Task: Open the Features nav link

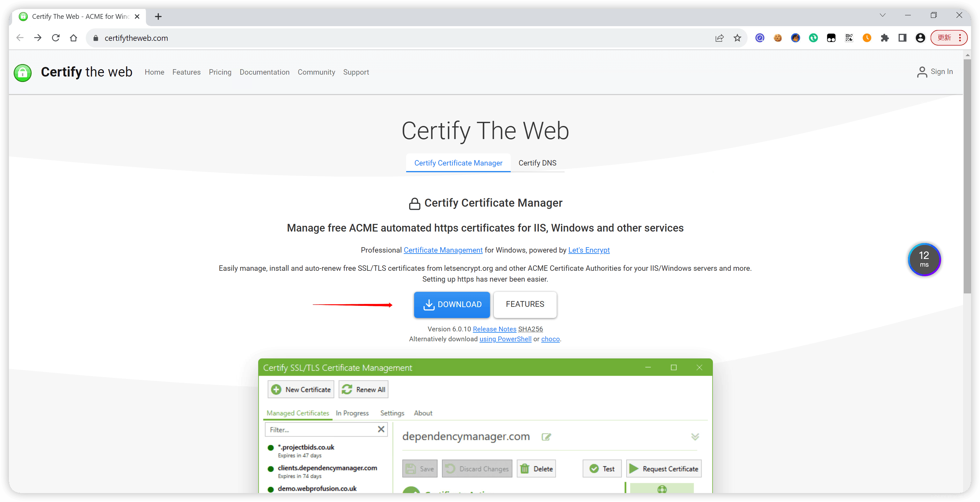Action: click(186, 72)
